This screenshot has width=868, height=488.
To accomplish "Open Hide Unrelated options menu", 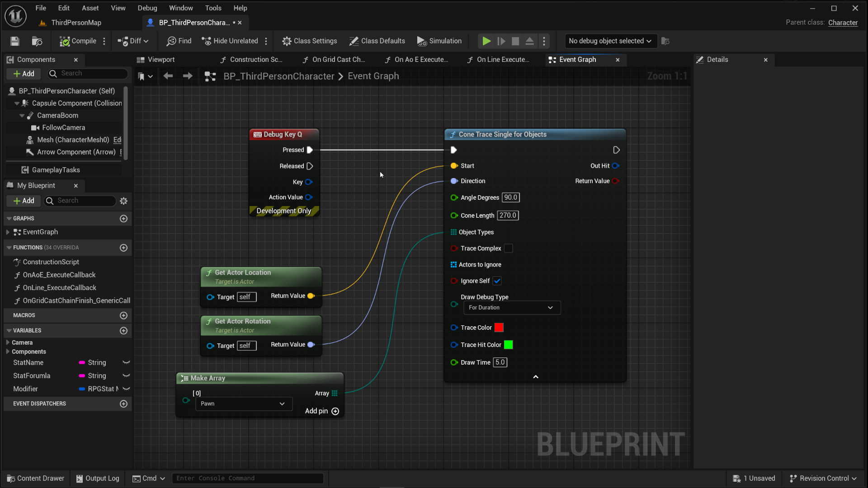I will pos(266,41).
